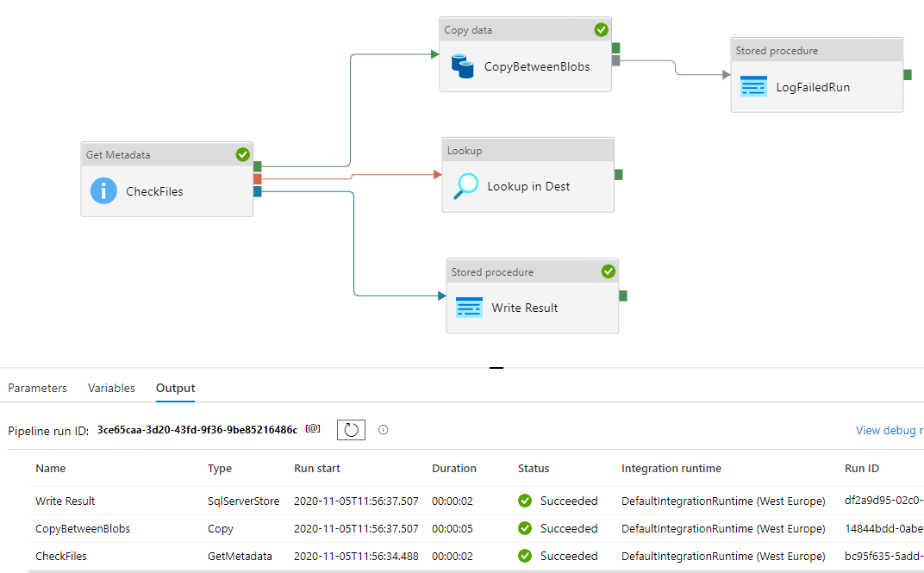Click the blue completion connector on CheckFiles

(x=258, y=190)
